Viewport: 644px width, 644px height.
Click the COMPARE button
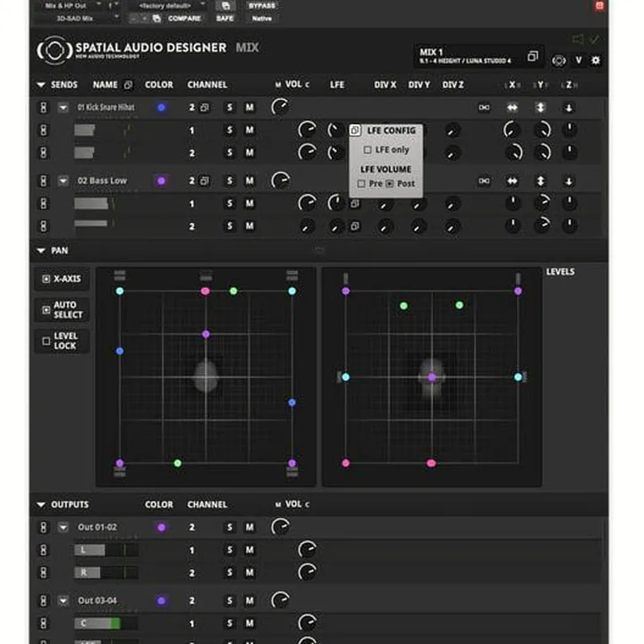pyautogui.click(x=184, y=19)
